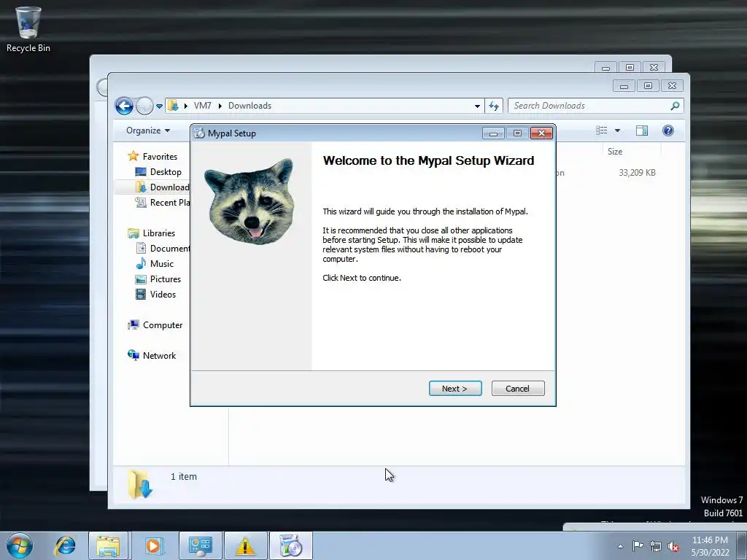747x560 pixels.
Task: Select Favorites in the navigation pane
Action: coord(160,157)
